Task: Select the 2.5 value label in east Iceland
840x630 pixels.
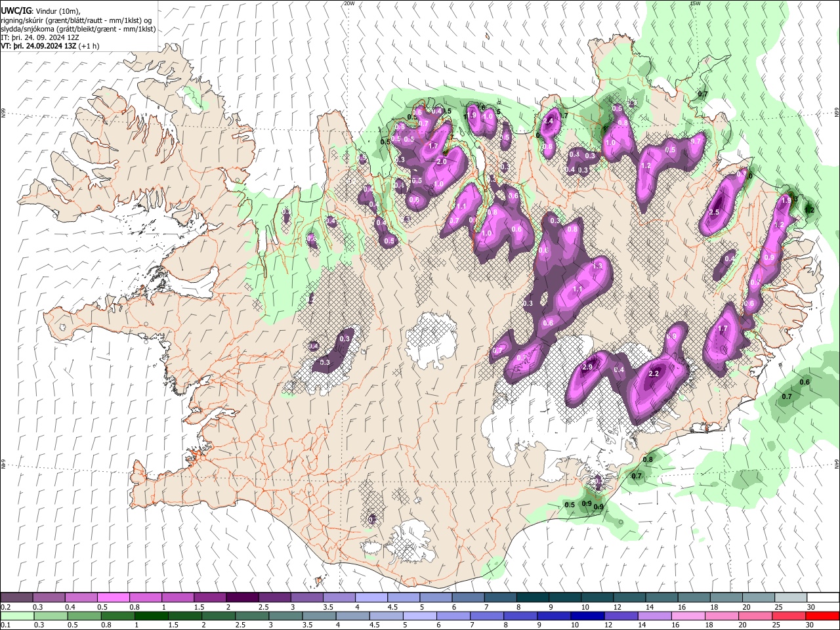Action: pos(715,212)
